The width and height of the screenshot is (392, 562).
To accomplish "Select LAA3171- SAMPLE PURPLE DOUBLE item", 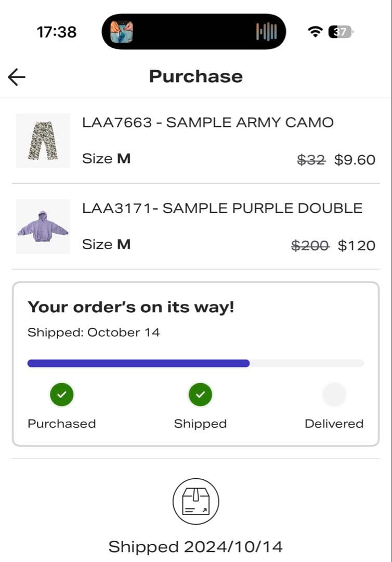I will point(222,208).
